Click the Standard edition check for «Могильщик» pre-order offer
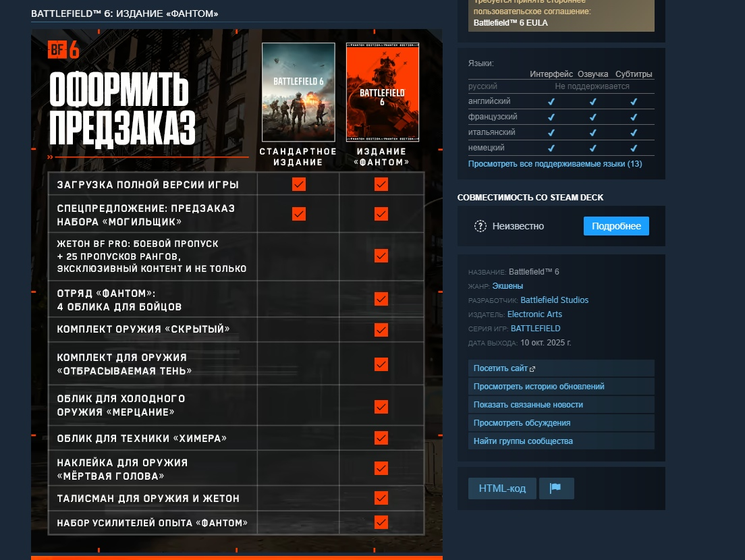 [299, 214]
